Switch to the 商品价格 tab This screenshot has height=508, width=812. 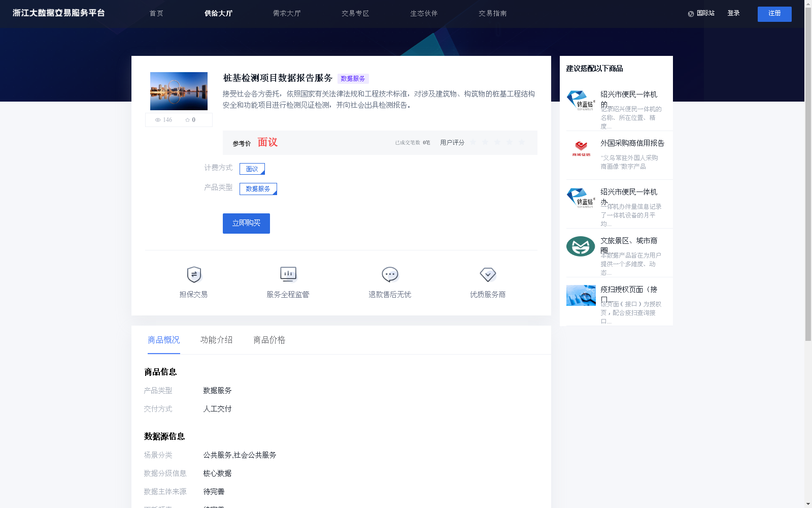(269, 340)
